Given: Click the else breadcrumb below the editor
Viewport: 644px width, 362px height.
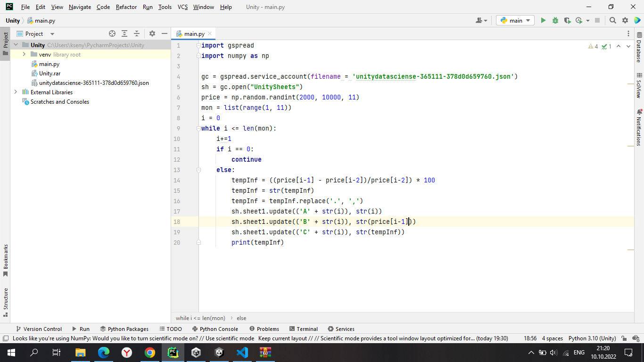Looking at the screenshot, I should (x=241, y=318).
